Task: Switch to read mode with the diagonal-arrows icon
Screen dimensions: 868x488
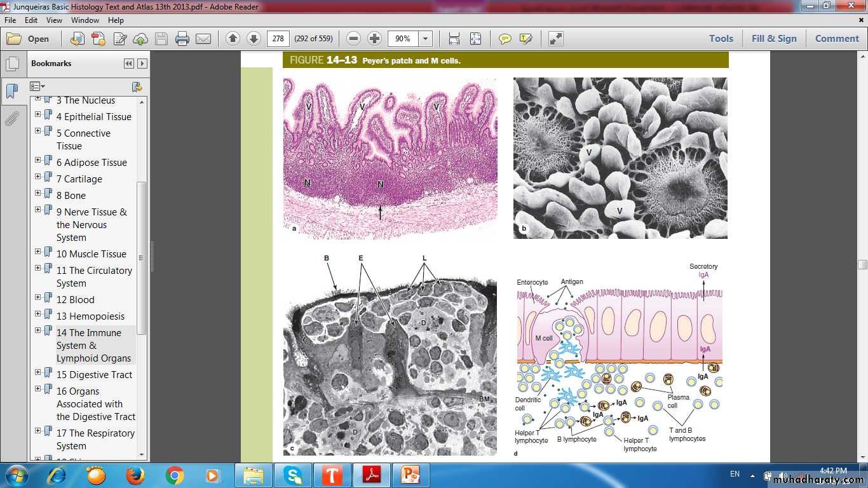Action: click(x=555, y=39)
